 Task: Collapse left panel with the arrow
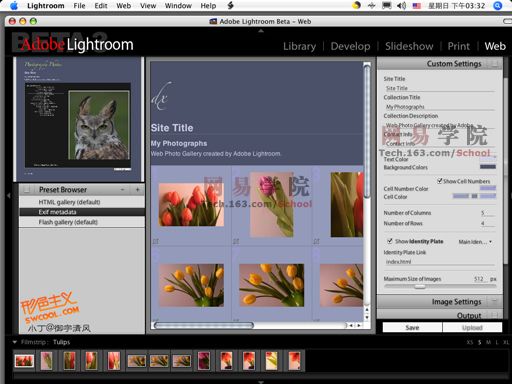(x=9, y=196)
